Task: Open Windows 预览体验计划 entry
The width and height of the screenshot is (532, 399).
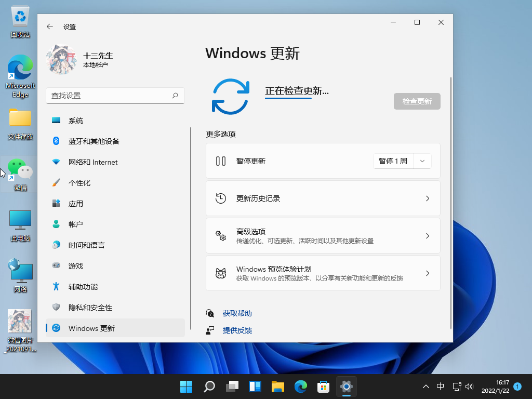Action: pyautogui.click(x=323, y=273)
